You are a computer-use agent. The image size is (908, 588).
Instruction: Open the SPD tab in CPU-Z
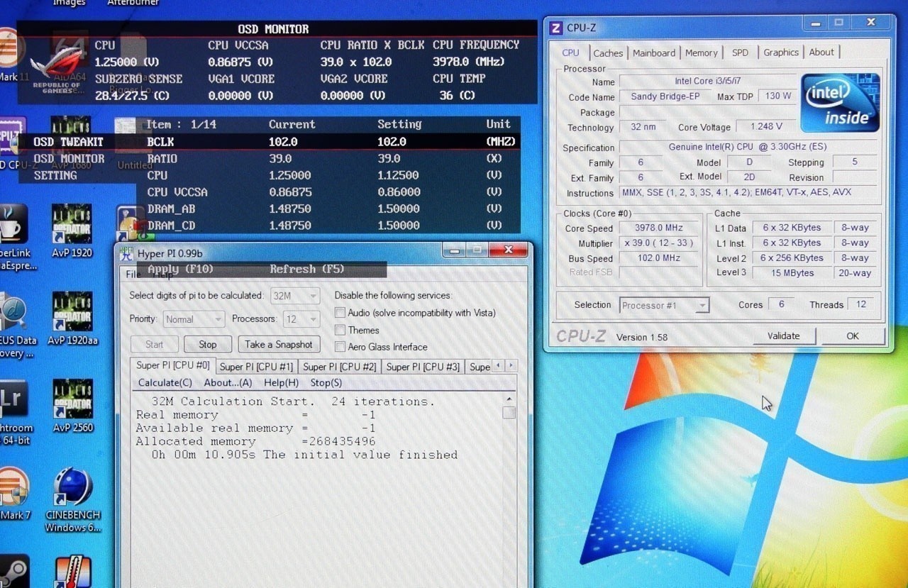740,53
